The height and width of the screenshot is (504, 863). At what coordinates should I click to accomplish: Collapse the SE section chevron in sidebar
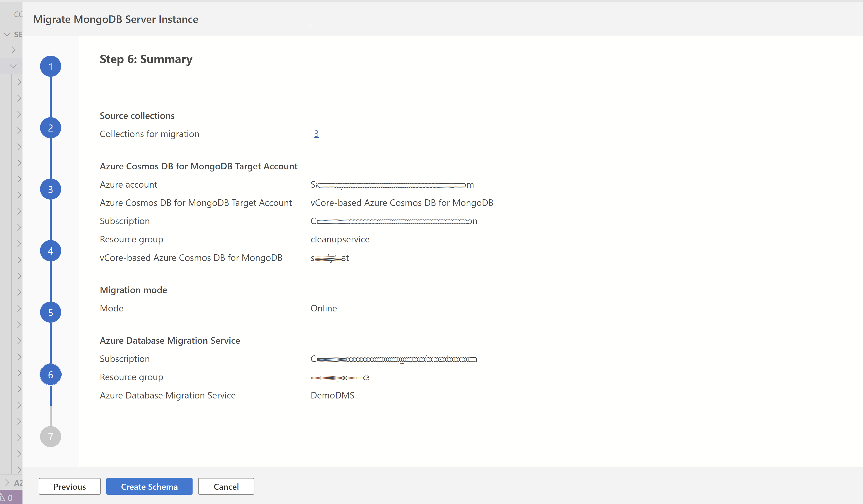click(7, 34)
